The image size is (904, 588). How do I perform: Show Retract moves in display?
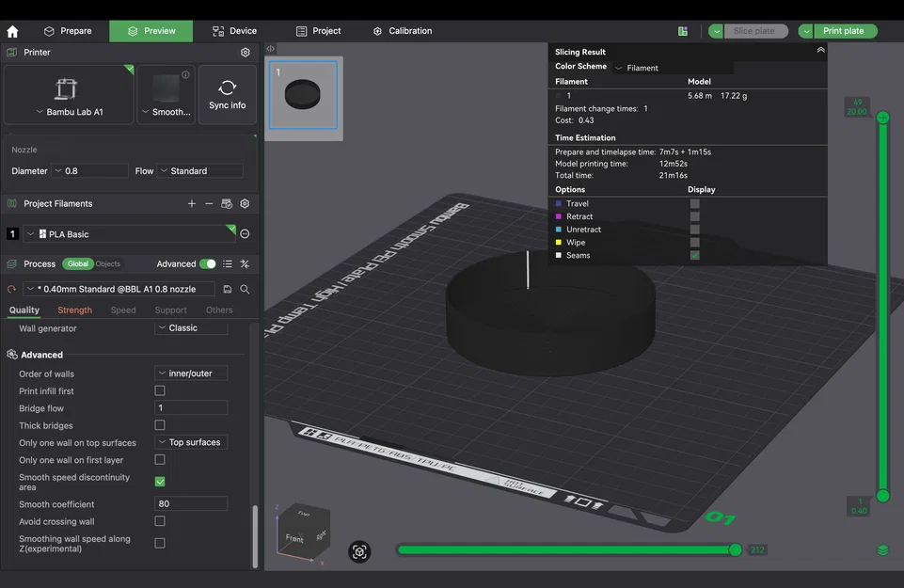695,216
